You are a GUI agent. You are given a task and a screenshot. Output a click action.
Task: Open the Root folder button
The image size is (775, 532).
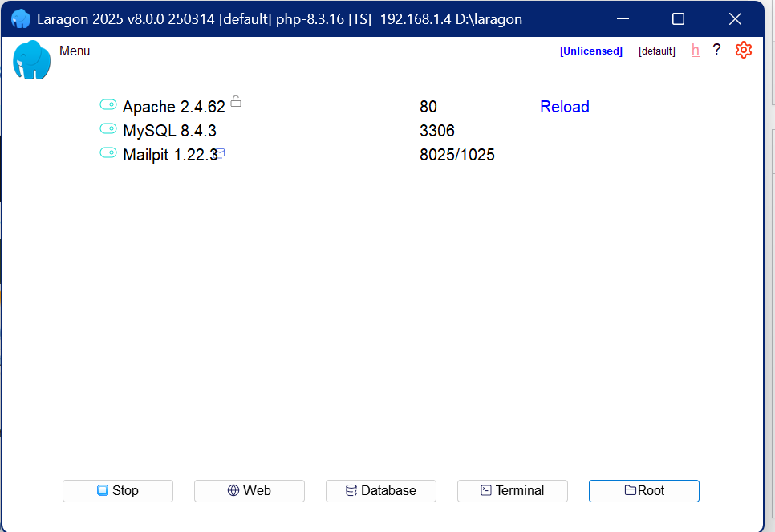point(644,490)
